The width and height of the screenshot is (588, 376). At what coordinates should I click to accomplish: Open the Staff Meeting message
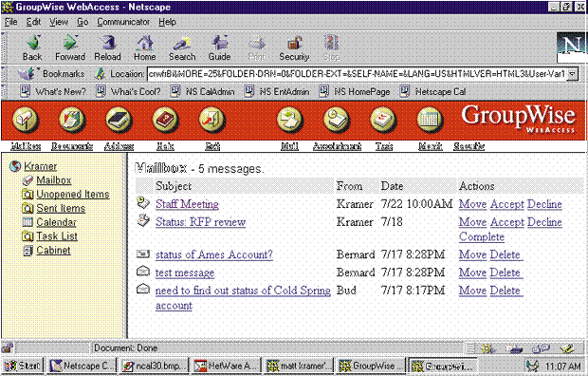187,204
